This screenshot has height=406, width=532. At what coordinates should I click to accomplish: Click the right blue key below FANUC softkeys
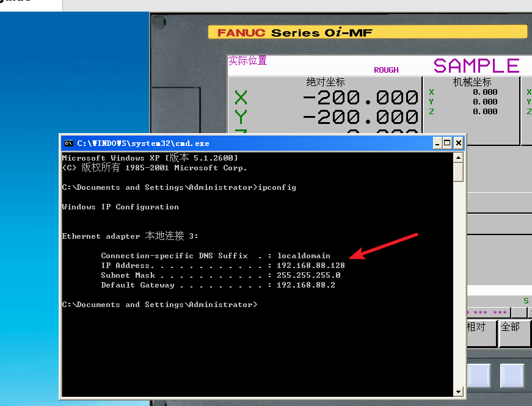coord(512,375)
